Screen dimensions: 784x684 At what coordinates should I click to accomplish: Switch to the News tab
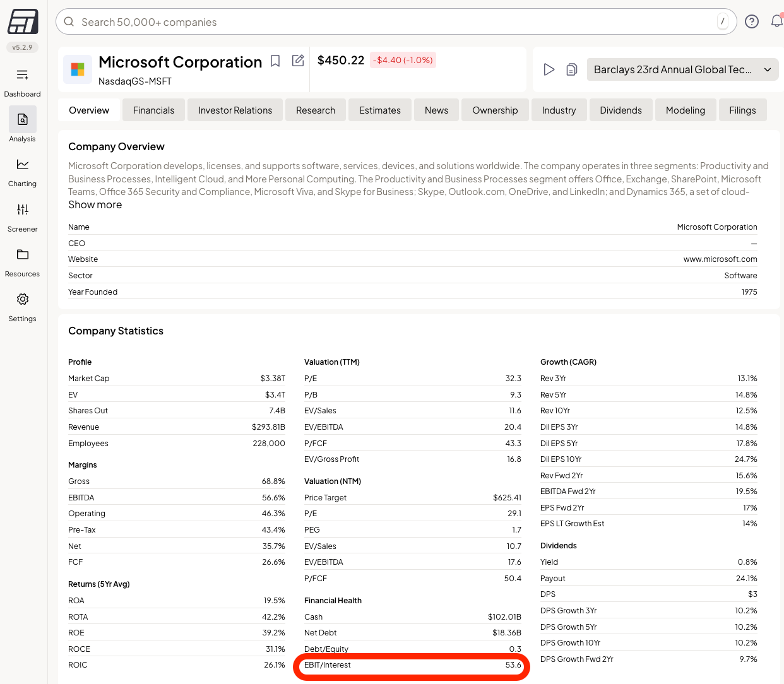[437, 110]
